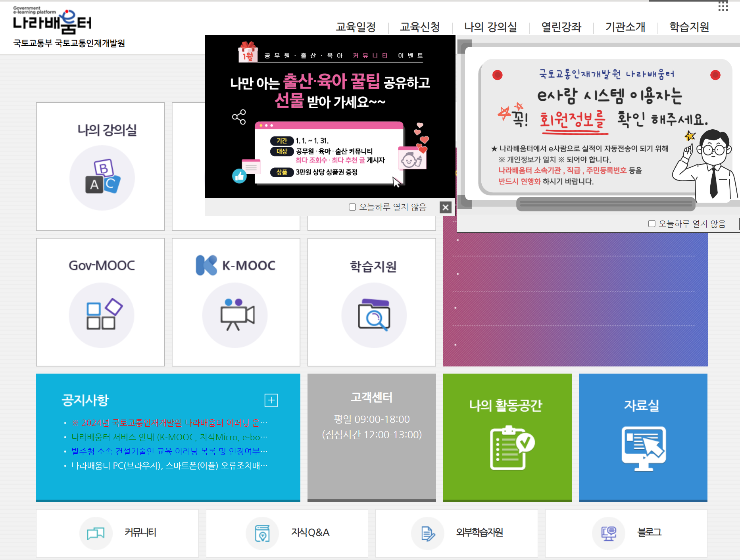The height and width of the screenshot is (560, 740).
Task: Click the thumbs-up icon in event banner
Action: (239, 176)
